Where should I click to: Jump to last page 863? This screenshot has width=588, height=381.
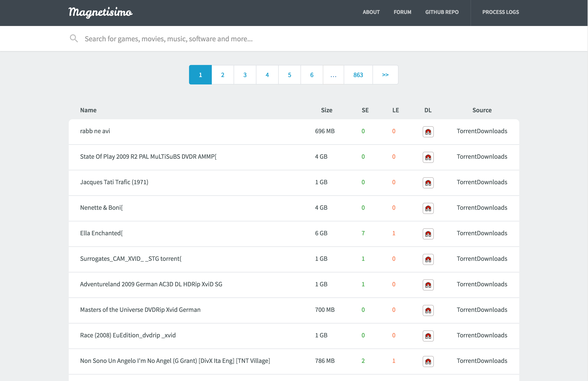coord(358,74)
